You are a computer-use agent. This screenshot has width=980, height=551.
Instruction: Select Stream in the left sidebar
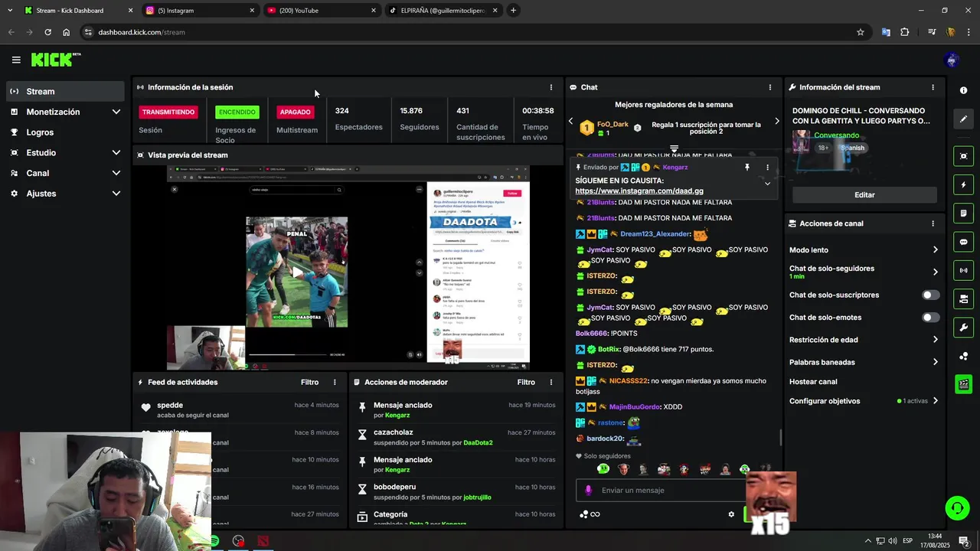(x=65, y=91)
